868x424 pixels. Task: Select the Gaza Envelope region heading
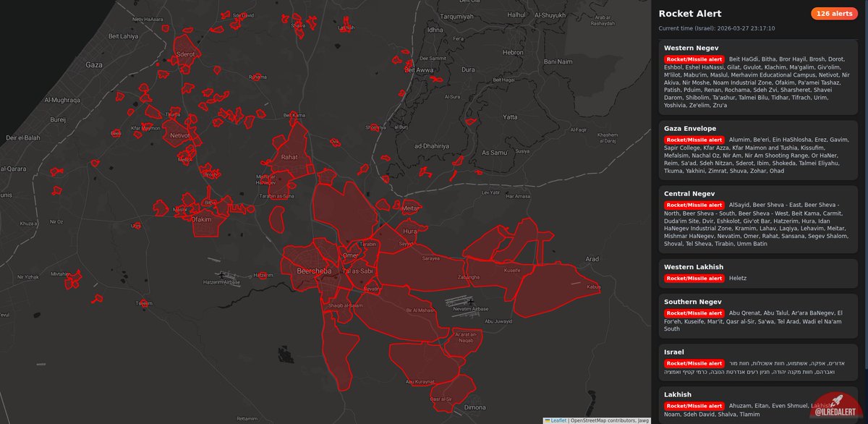pos(690,128)
